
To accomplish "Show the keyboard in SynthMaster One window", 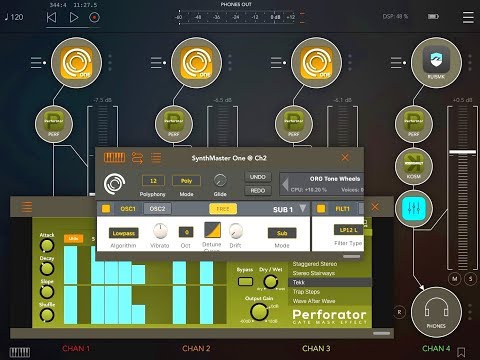I will click(115, 158).
